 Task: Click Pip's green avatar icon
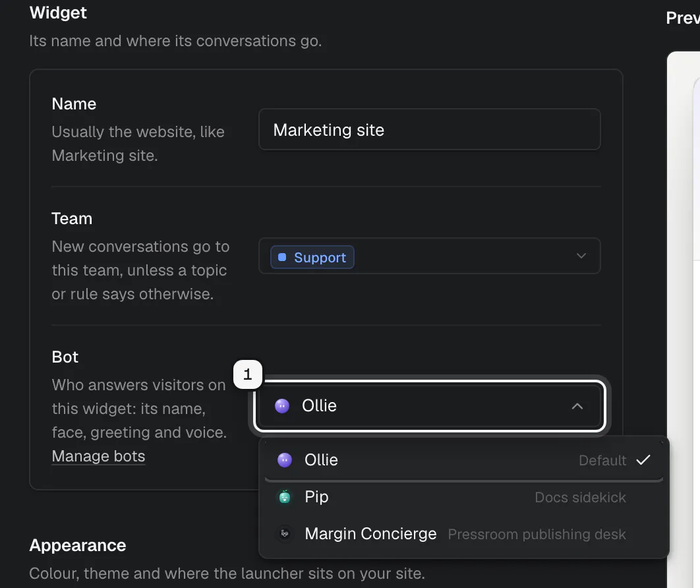pyautogui.click(x=284, y=496)
